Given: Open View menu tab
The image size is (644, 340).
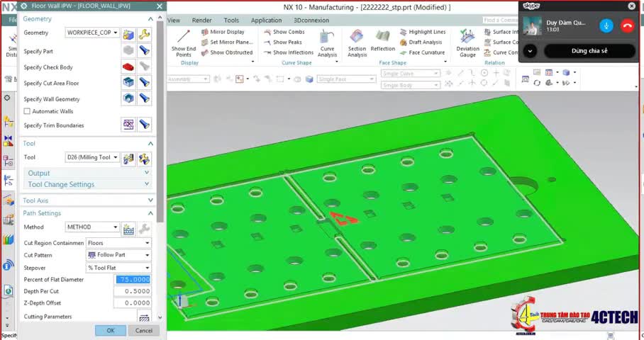Looking at the screenshot, I should click(x=174, y=20).
